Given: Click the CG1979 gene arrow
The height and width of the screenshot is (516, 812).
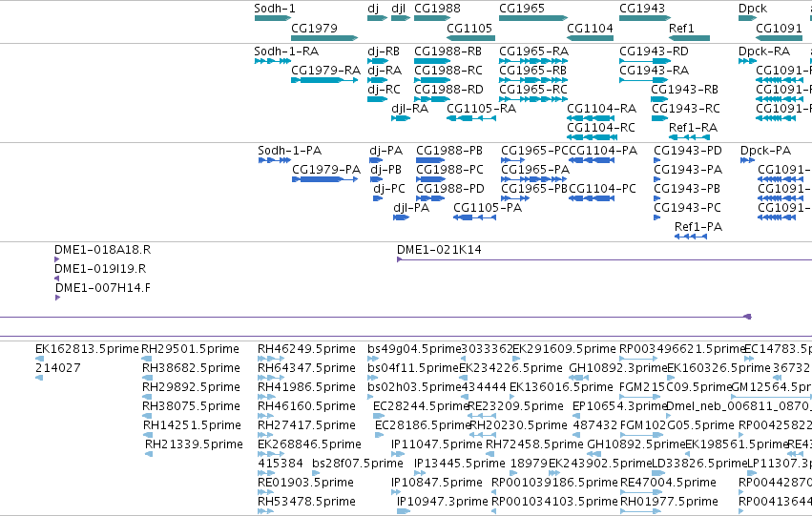Looking at the screenshot, I should [324, 38].
